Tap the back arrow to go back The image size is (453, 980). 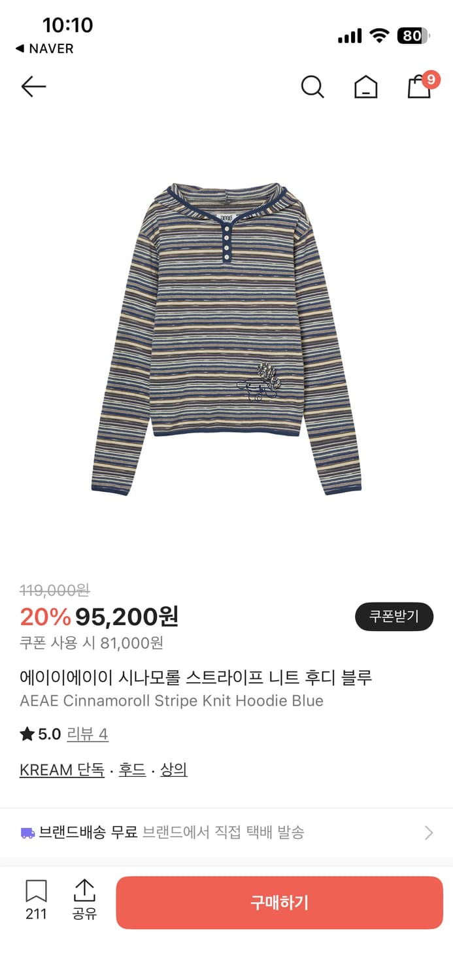33,86
